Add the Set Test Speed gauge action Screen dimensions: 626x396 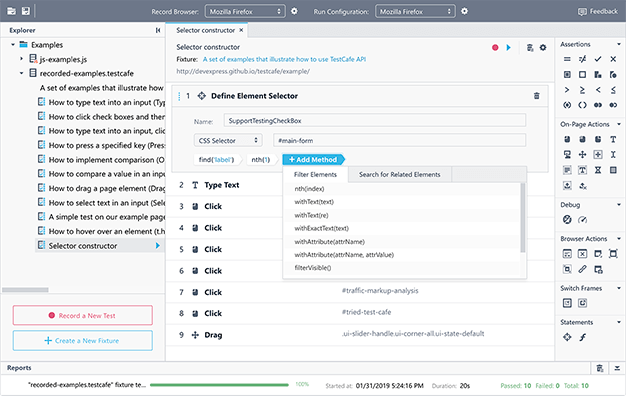582,219
